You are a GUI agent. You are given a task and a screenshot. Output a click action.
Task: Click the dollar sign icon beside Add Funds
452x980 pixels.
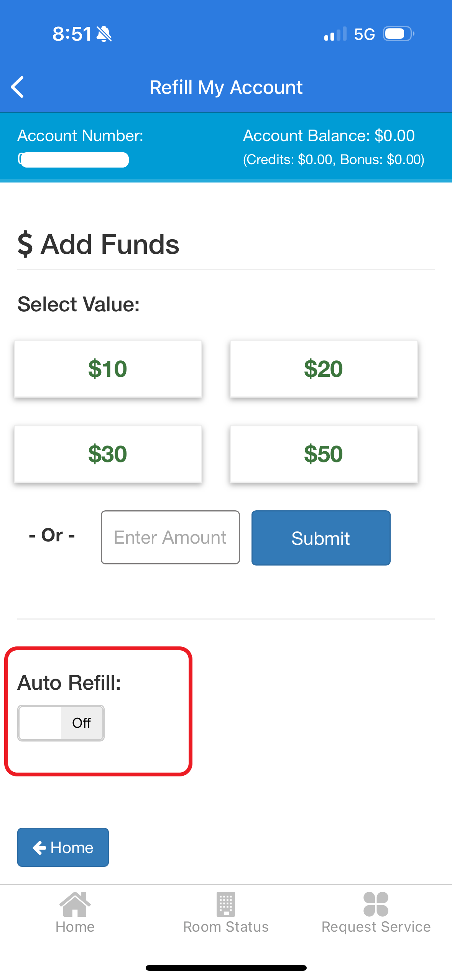point(26,244)
